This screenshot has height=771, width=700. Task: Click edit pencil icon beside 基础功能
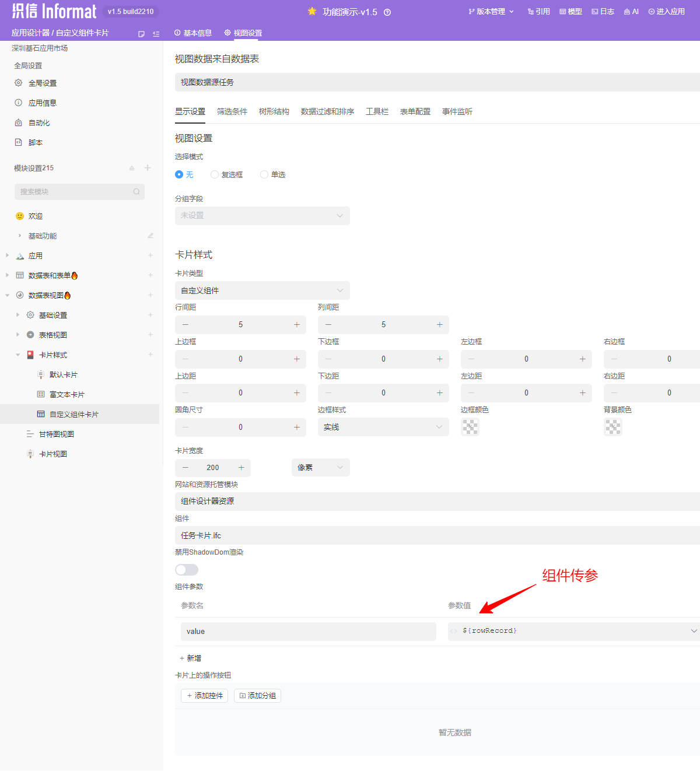tap(150, 236)
